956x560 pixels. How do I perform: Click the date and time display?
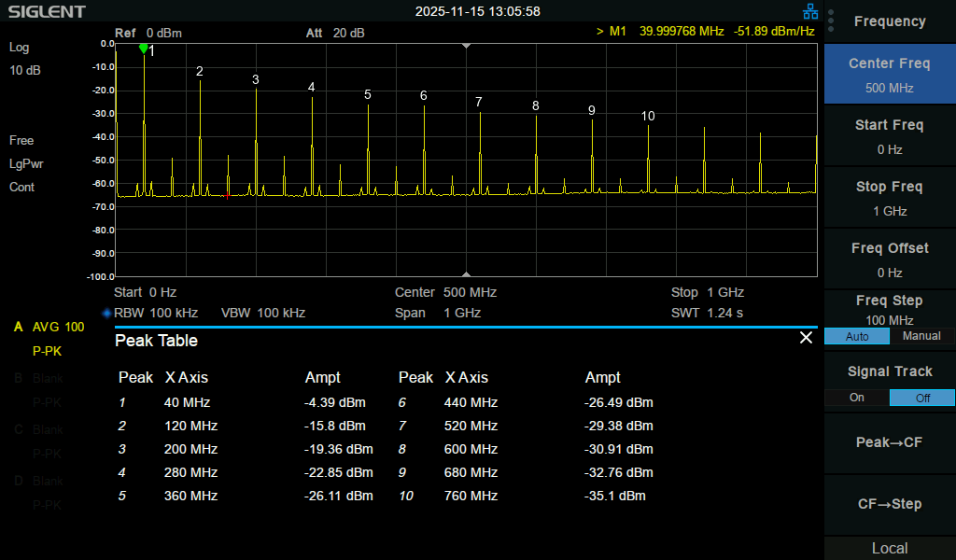[477, 11]
